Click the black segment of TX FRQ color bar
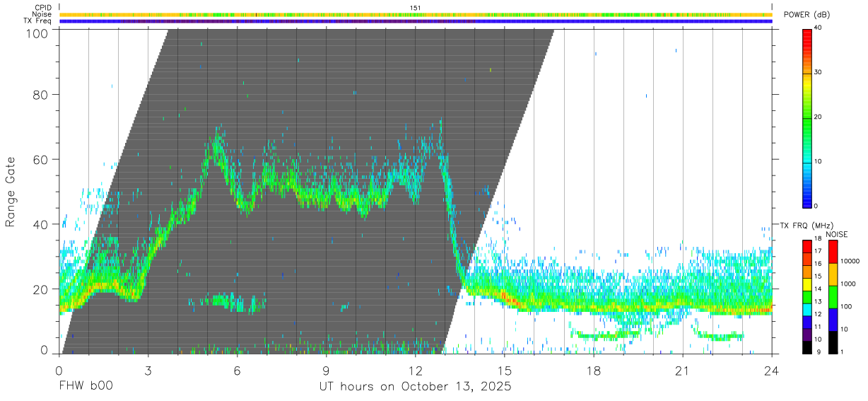The image size is (868, 401). (x=807, y=347)
